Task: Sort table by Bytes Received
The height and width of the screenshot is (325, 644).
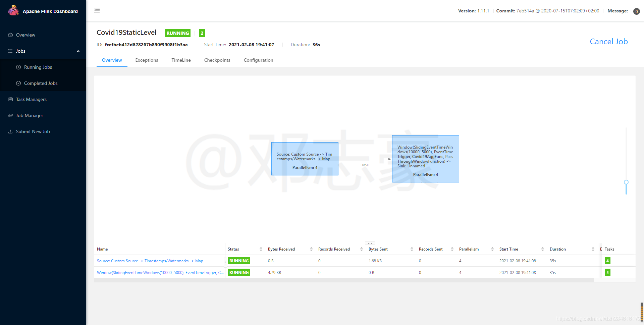Action: (x=311, y=249)
